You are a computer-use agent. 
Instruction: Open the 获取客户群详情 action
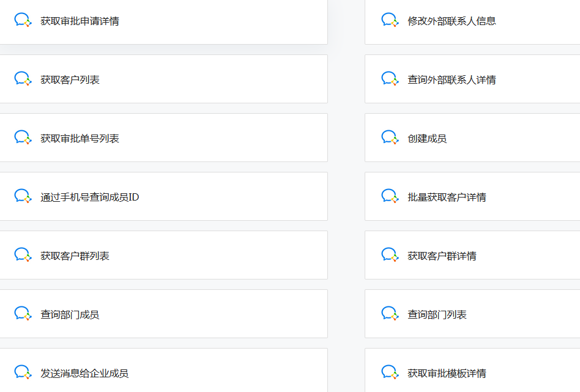[472, 255]
